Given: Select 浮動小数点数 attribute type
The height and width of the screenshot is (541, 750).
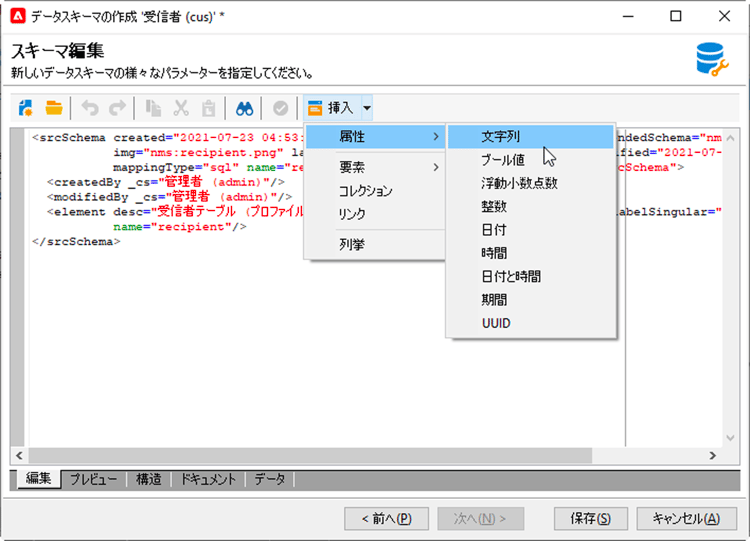Looking at the screenshot, I should 531,183.
